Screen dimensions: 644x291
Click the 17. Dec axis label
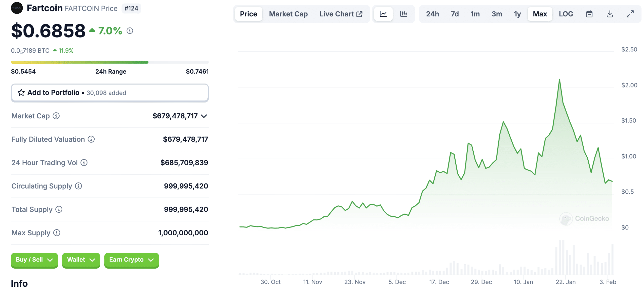click(439, 282)
